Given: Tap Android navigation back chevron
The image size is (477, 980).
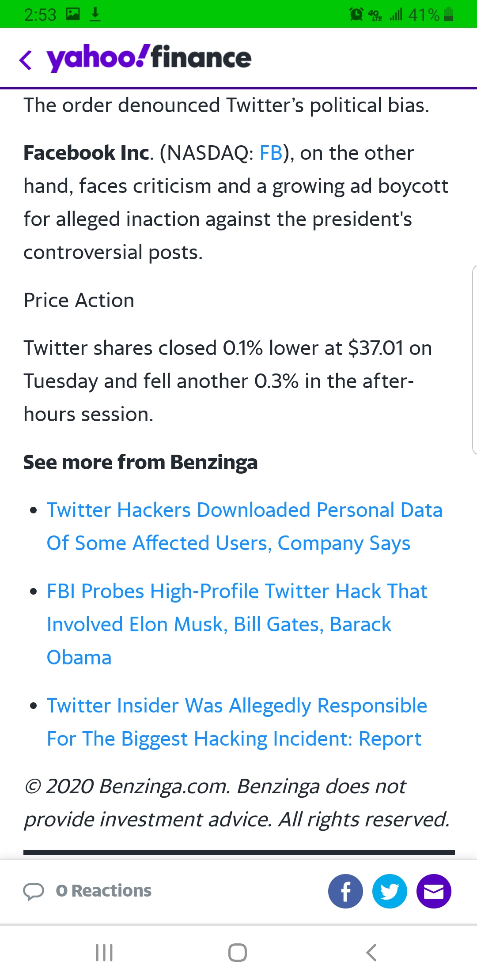Looking at the screenshot, I should click(x=371, y=953).
